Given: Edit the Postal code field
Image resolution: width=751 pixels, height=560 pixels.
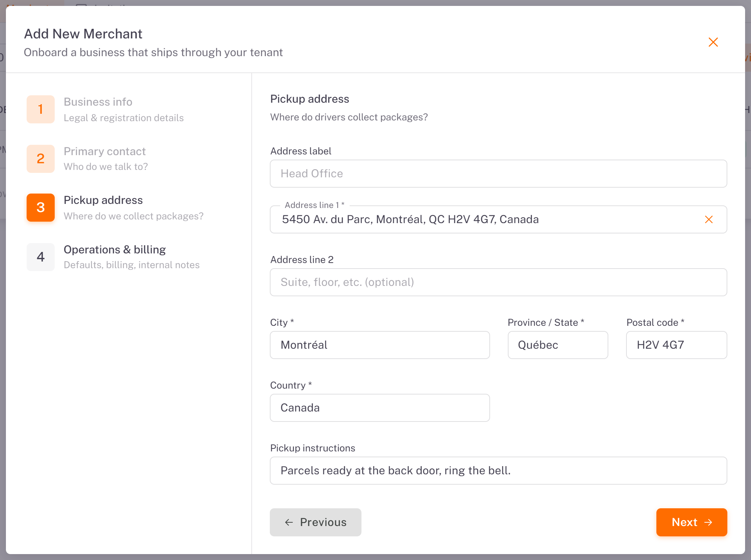Looking at the screenshot, I should 676,345.
